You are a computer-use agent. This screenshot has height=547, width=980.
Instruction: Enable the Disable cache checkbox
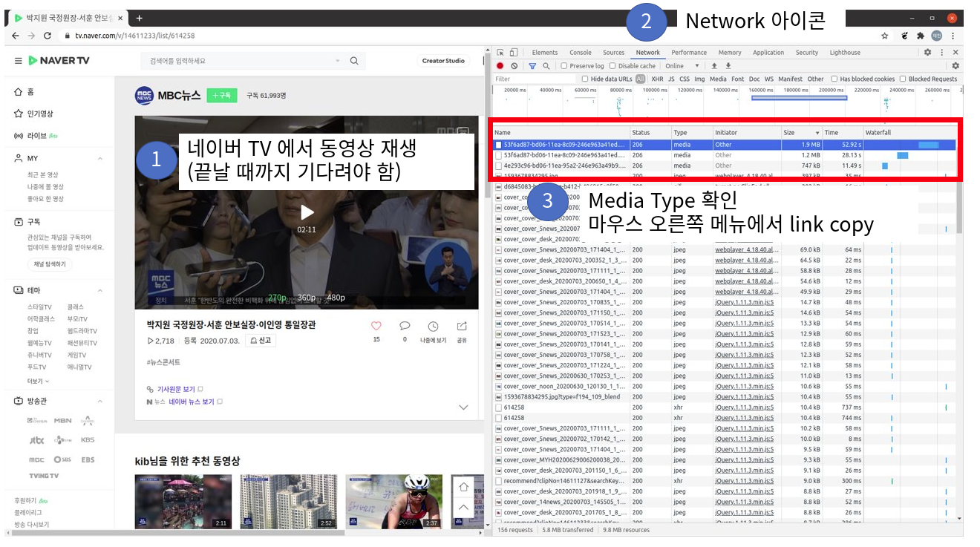612,66
